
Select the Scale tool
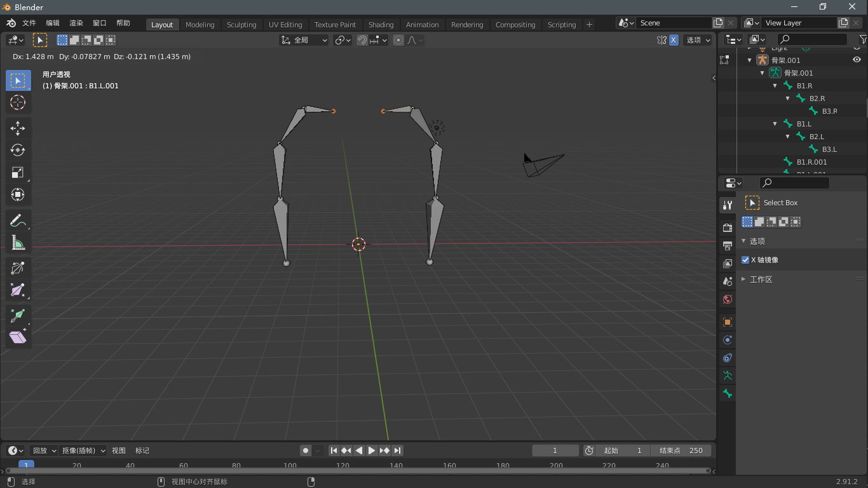point(18,172)
